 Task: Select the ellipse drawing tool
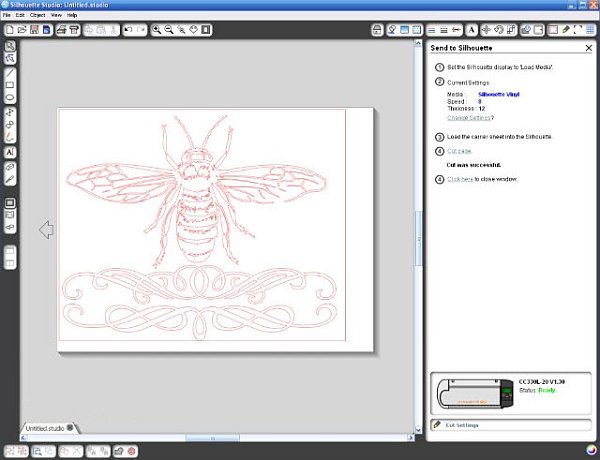10,98
